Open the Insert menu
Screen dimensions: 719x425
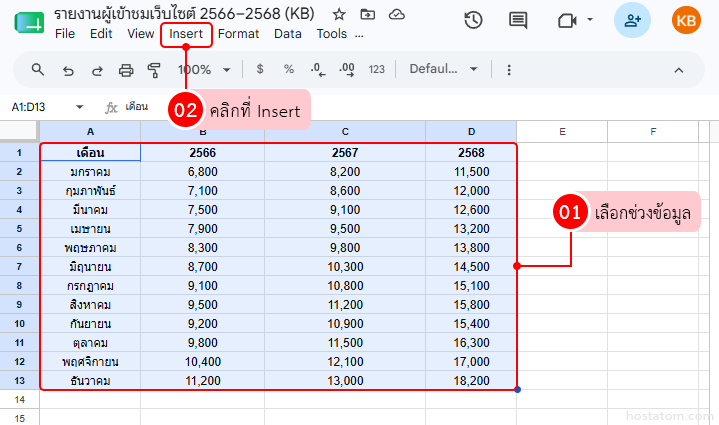pos(186,34)
